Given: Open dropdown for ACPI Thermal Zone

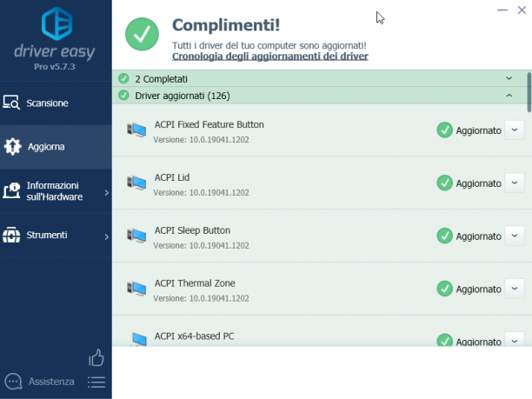Looking at the screenshot, I should click(x=515, y=289).
